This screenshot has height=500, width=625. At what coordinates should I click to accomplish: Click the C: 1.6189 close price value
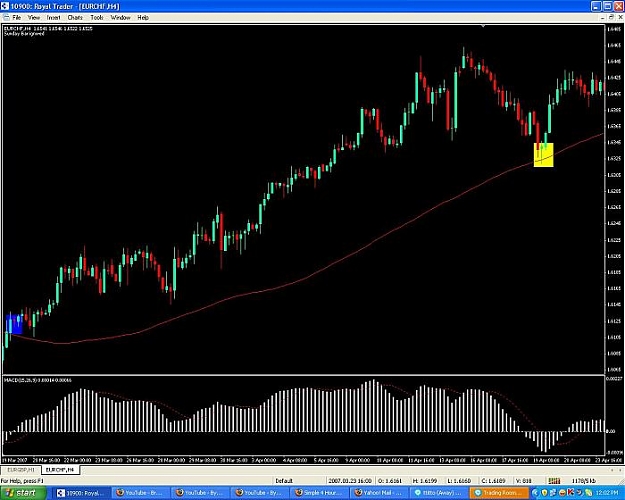click(x=494, y=481)
